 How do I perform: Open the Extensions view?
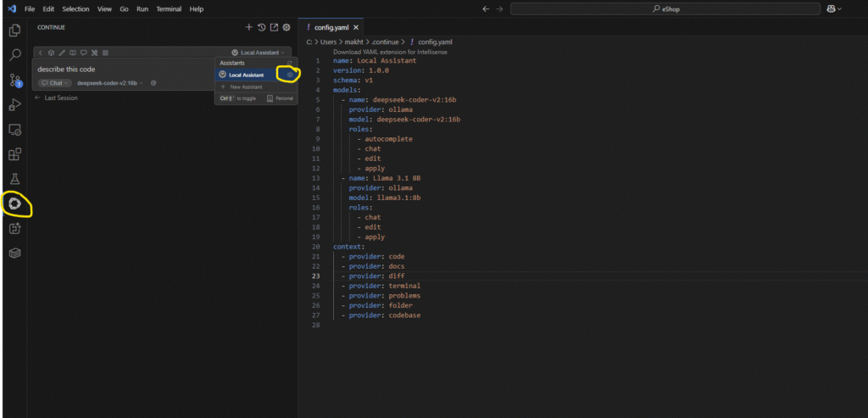[x=15, y=154]
